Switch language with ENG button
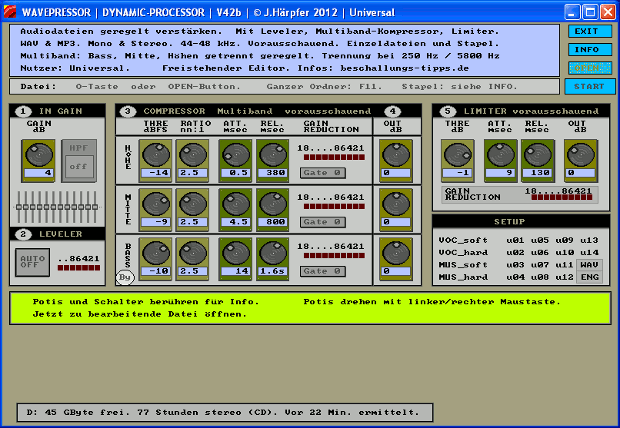This screenshot has height=428, width=620. click(590, 277)
